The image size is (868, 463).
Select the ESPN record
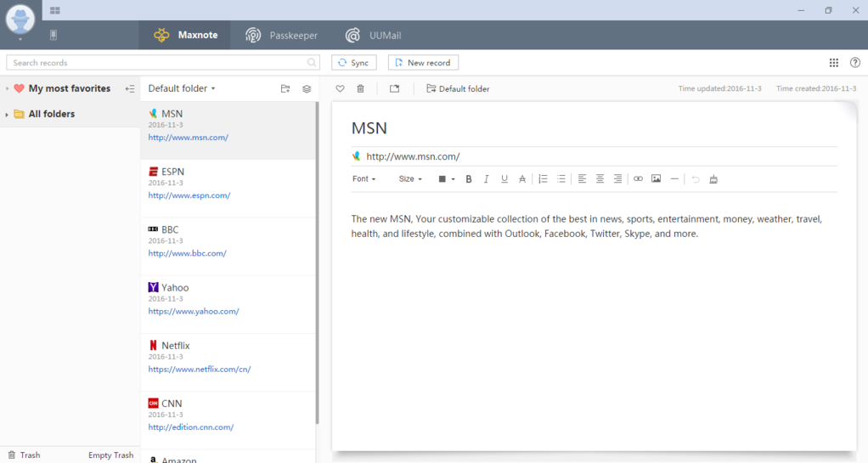coord(228,189)
